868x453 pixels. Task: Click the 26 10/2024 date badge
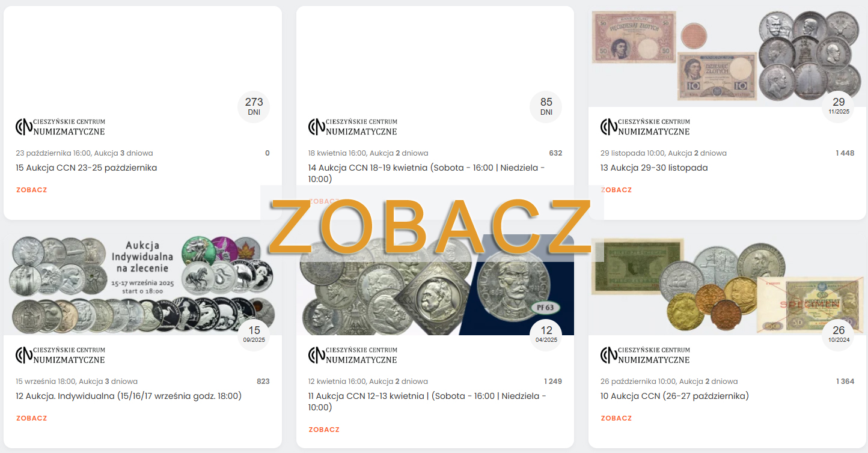click(x=839, y=335)
